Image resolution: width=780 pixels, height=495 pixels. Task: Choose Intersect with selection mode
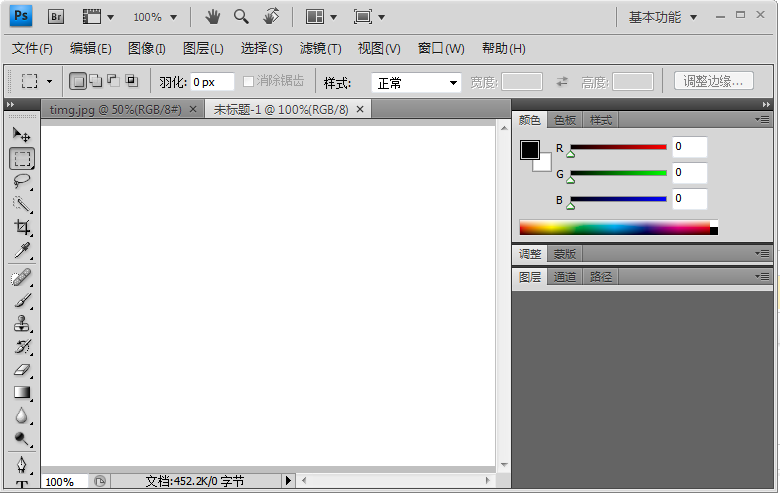point(132,81)
